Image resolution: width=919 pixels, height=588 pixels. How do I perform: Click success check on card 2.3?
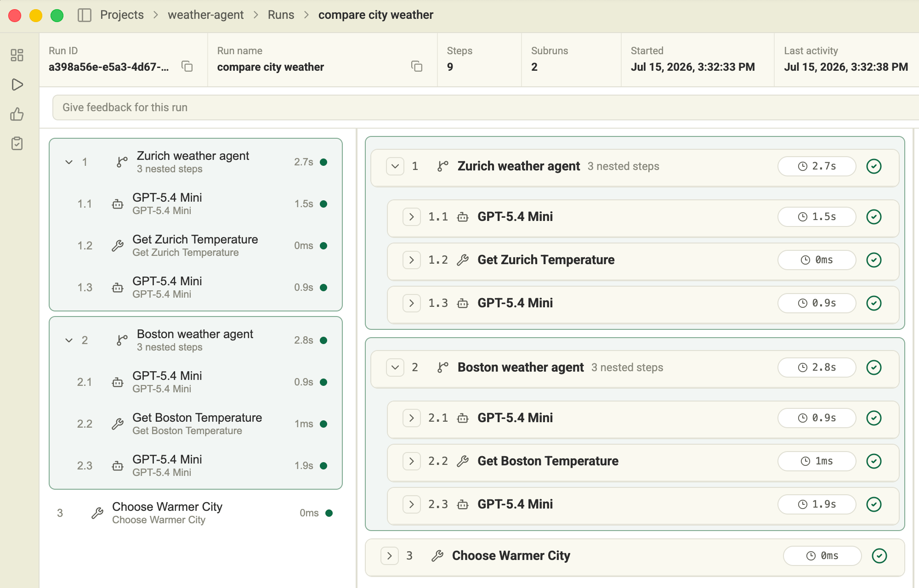pos(874,504)
